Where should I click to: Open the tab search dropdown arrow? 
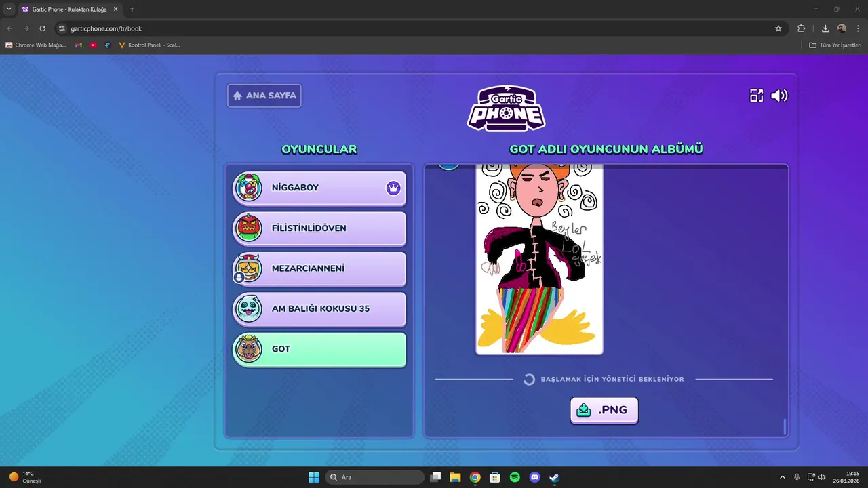[9, 9]
